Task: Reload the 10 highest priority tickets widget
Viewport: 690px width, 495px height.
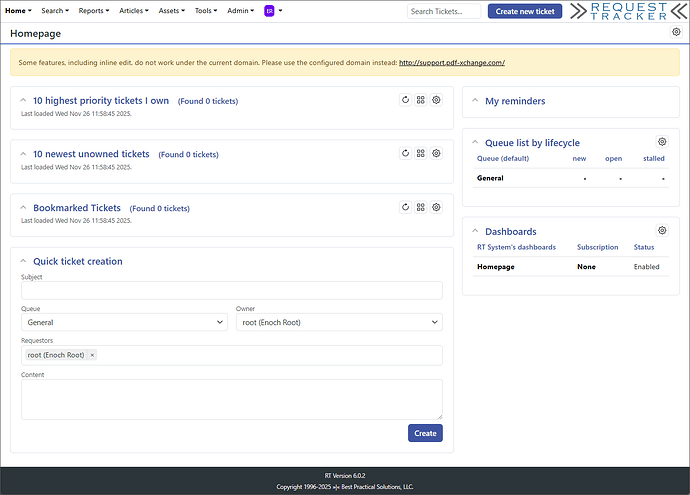Action: click(405, 100)
